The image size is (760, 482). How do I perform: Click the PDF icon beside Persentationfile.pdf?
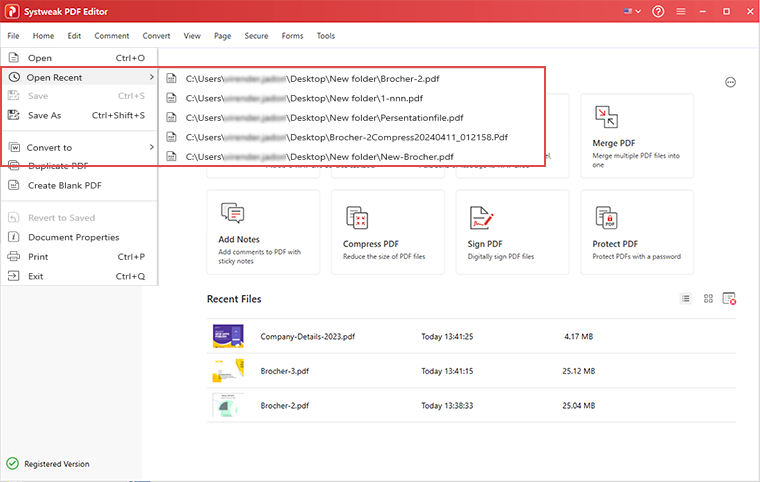[171, 117]
